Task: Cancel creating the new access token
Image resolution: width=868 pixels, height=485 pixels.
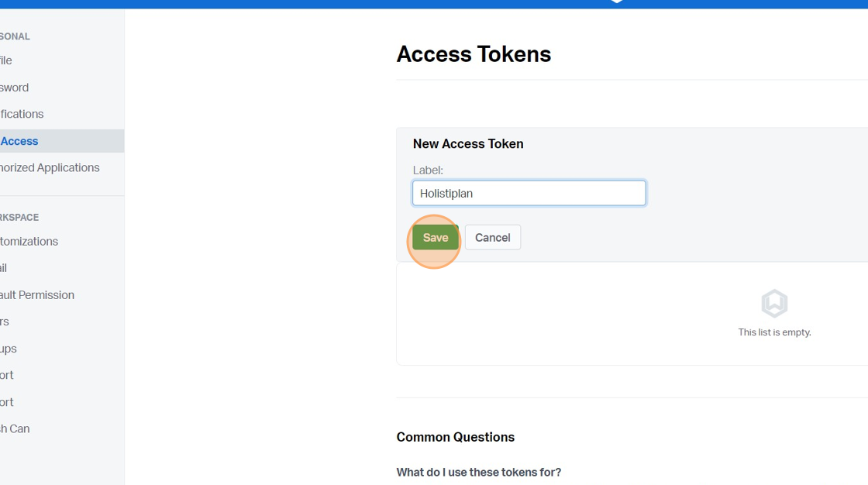Action: (x=492, y=237)
